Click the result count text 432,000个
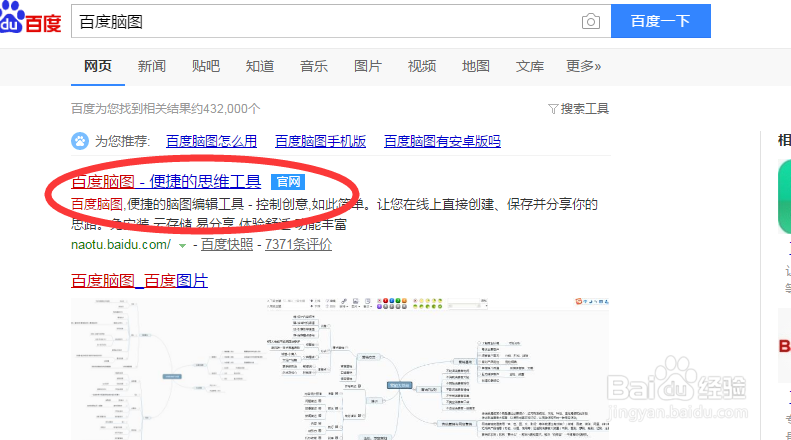The image size is (791, 440). tap(232, 109)
